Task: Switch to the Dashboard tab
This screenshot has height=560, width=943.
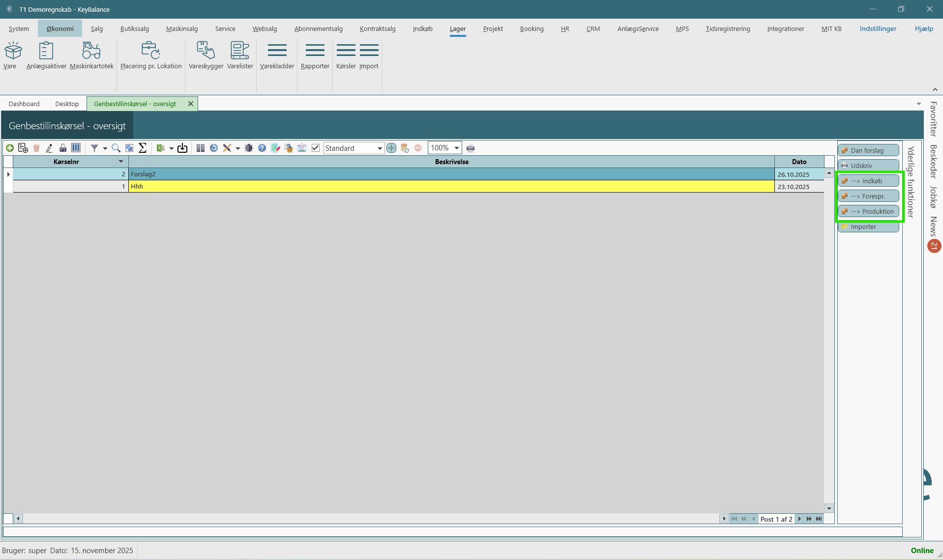Action: point(24,104)
